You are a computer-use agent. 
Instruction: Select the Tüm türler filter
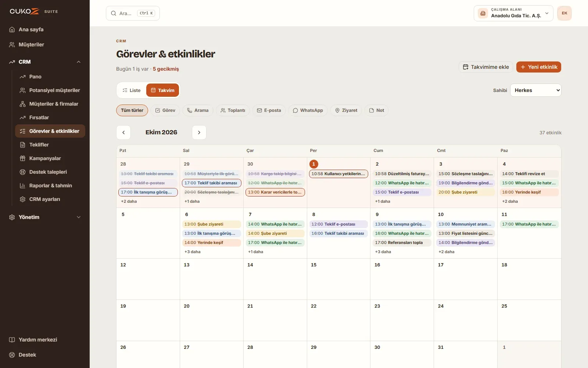[132, 110]
